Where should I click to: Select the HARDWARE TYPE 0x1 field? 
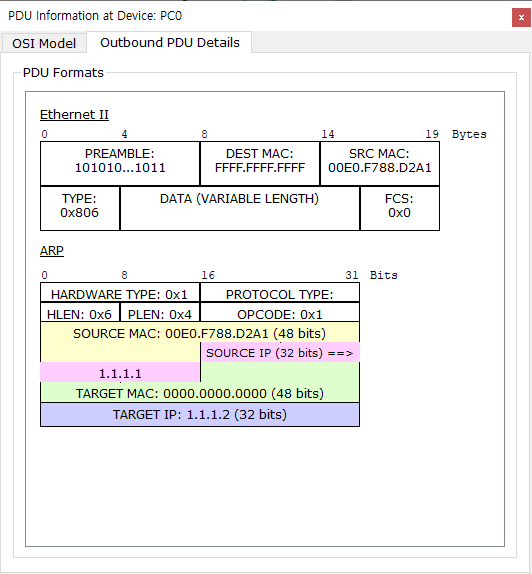[x=120, y=293]
